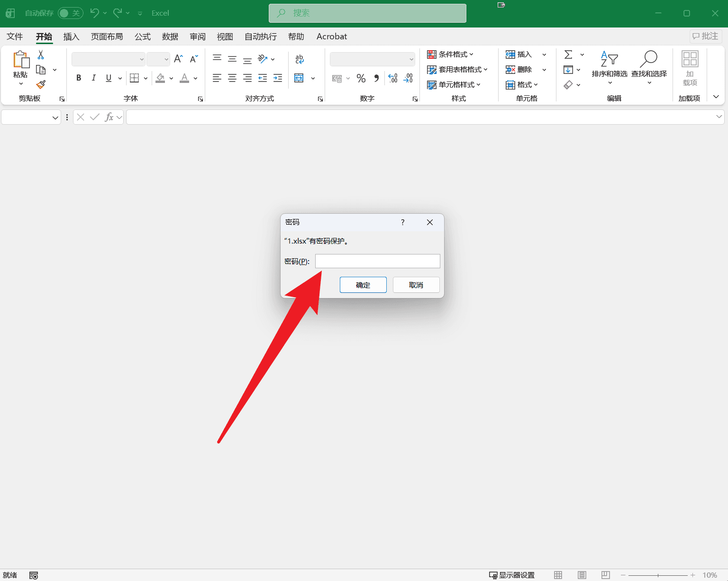Activate the Format Painter brush
This screenshot has width=728, height=581.
[41, 84]
